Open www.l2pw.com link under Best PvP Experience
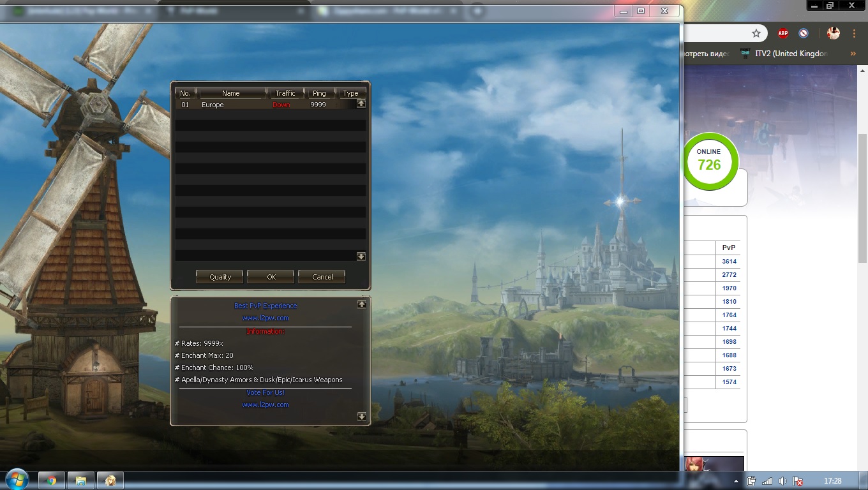 (266, 318)
